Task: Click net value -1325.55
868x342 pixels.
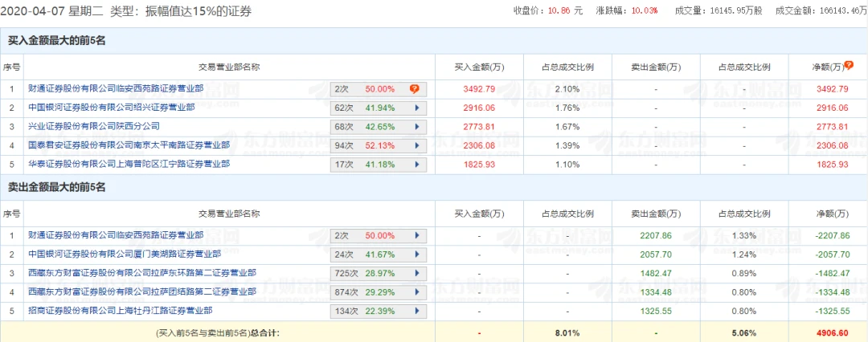Action: click(832, 311)
